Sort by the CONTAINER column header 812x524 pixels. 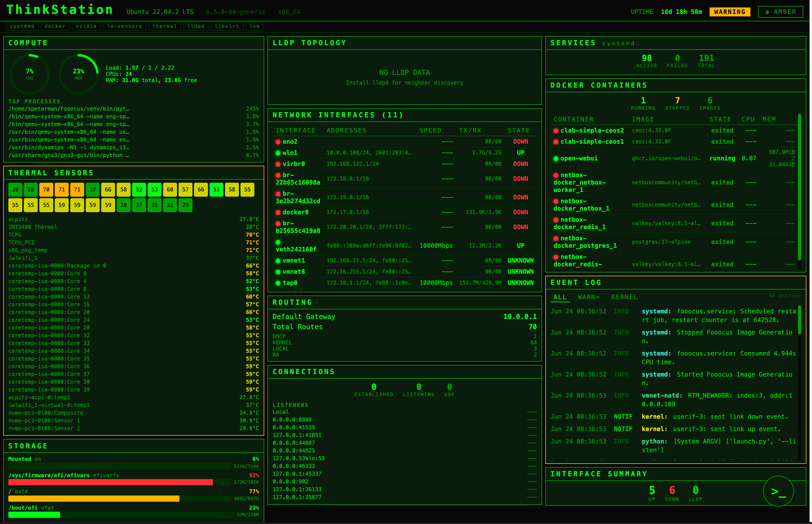coord(573,120)
